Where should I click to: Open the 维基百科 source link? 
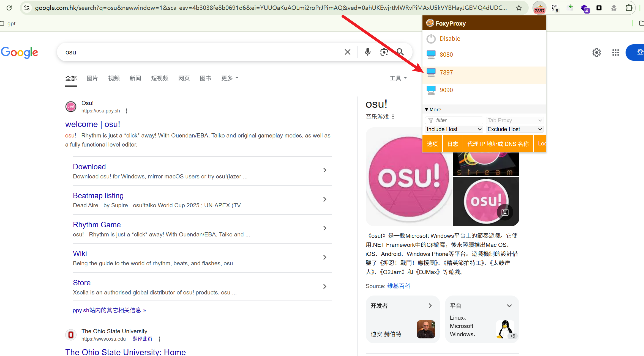[399, 286]
